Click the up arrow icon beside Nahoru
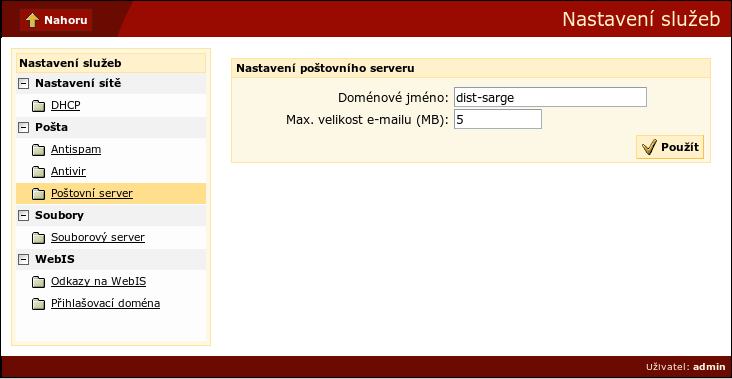This screenshot has width=732, height=379. 32,20
